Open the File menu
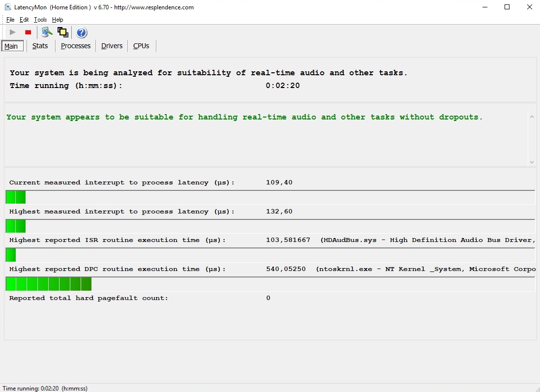The height and width of the screenshot is (392, 540). pos(10,20)
